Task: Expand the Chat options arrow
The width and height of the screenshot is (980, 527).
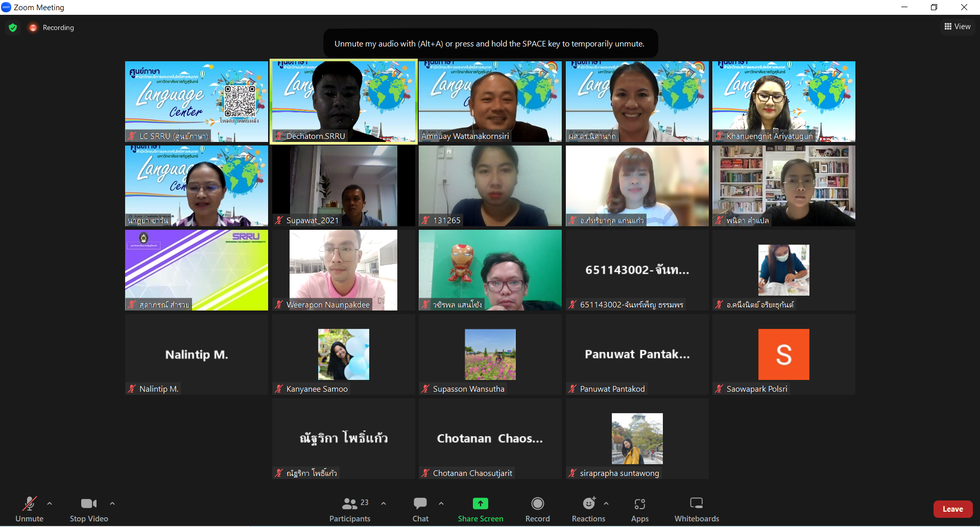Action: (x=441, y=504)
